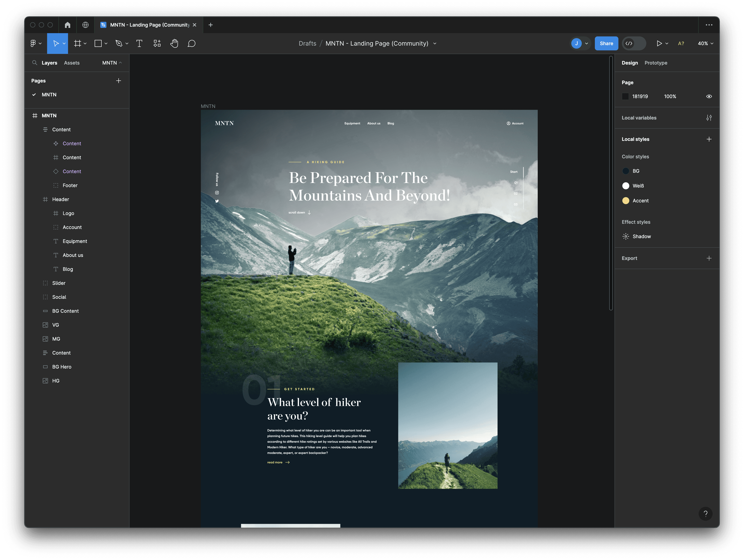Viewport: 744px width, 560px height.
Task: Open the zoom level 40% dropdown
Action: coord(705,43)
